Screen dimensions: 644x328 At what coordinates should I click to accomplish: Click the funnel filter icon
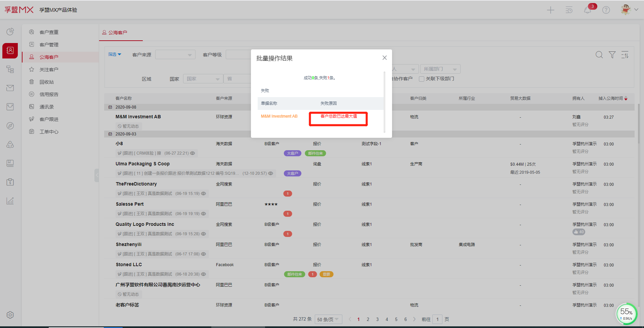coord(612,55)
